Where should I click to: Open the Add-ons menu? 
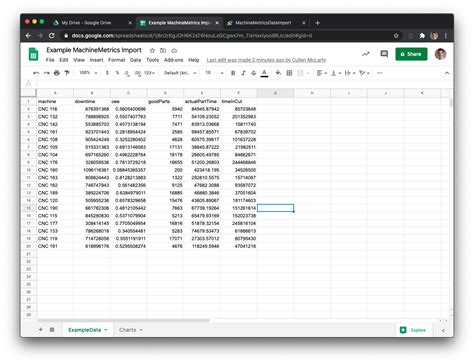coord(173,60)
